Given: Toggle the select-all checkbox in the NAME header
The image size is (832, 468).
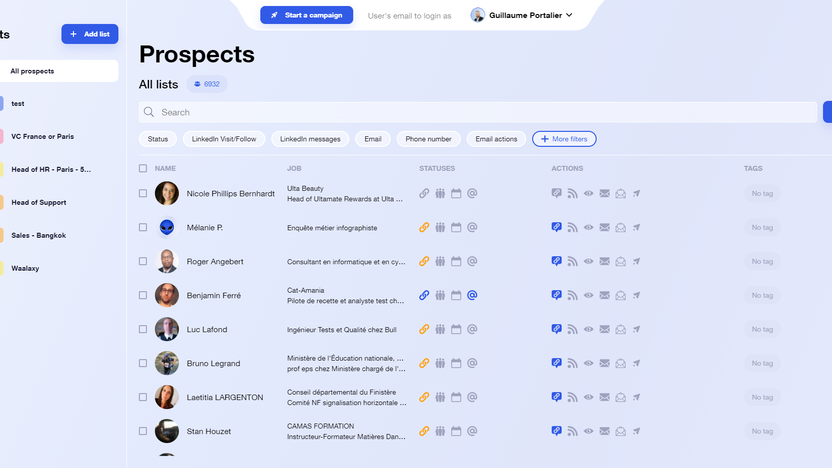Looking at the screenshot, I should coord(143,168).
